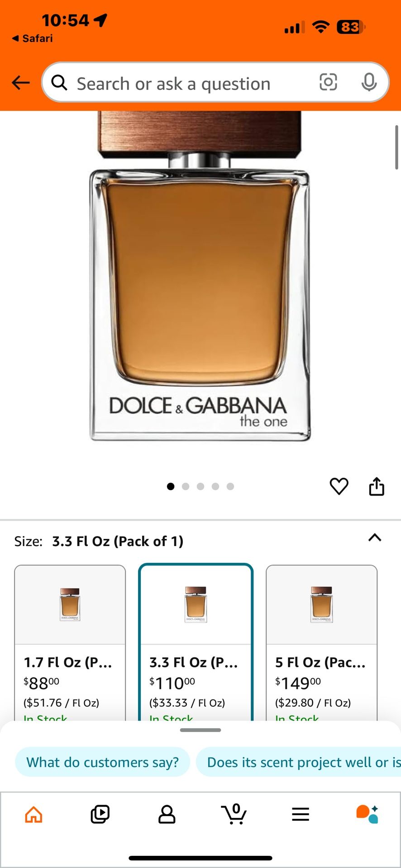Open the account profile tab

click(167, 814)
